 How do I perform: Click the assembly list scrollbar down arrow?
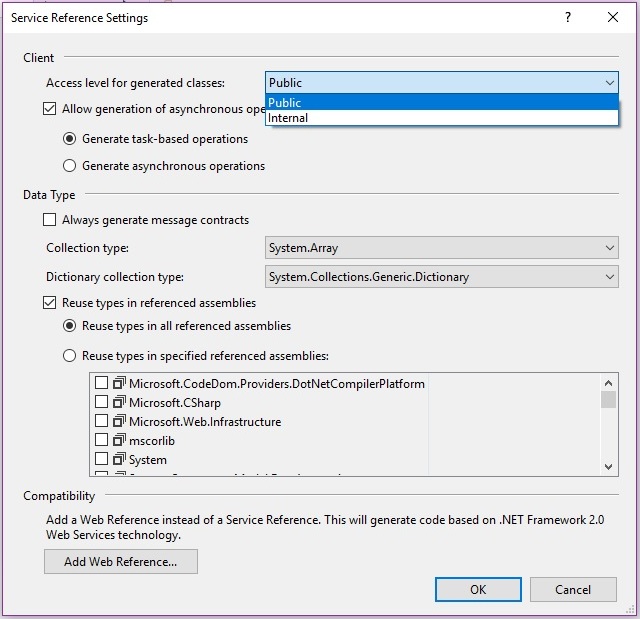609,467
